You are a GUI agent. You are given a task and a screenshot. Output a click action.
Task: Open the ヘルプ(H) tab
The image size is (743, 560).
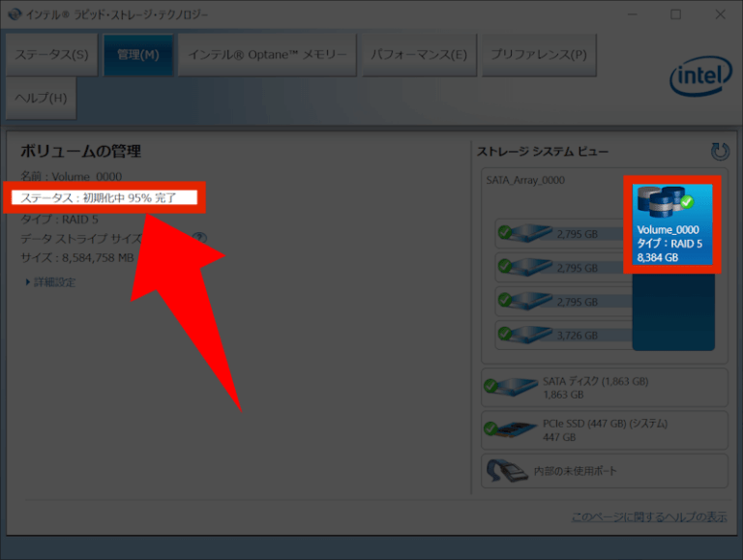(41, 98)
